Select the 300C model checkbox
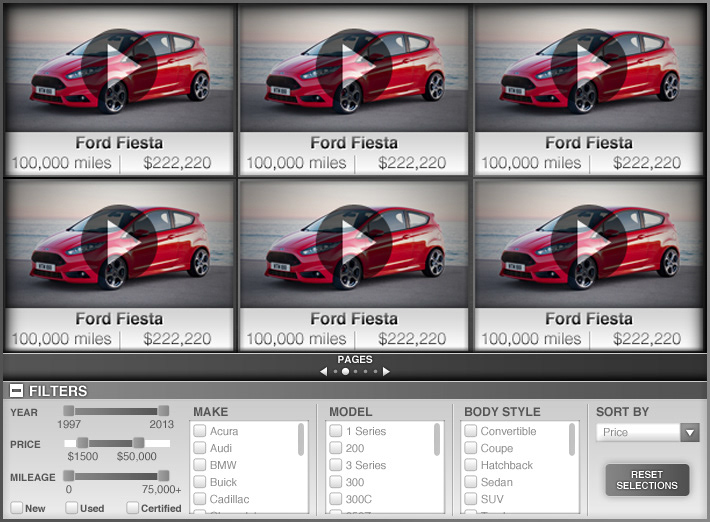Viewport: 710px width, 522px height. click(336, 498)
